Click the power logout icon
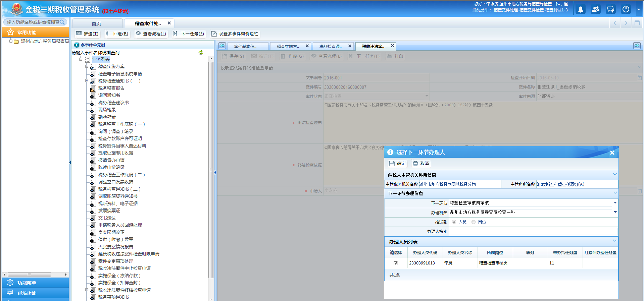Screen dimensions: 644x301 pyautogui.click(x=626, y=9)
